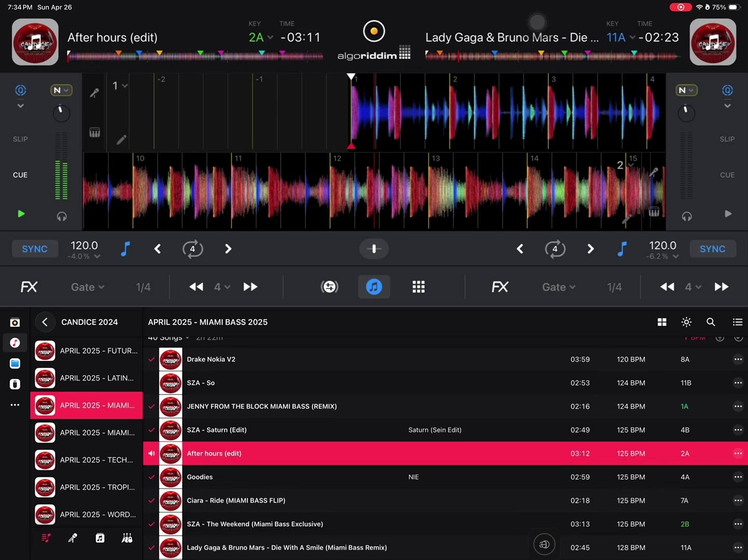Screen dimensions: 748x560
Task: Open the sampler pads grid
Action: [418, 287]
